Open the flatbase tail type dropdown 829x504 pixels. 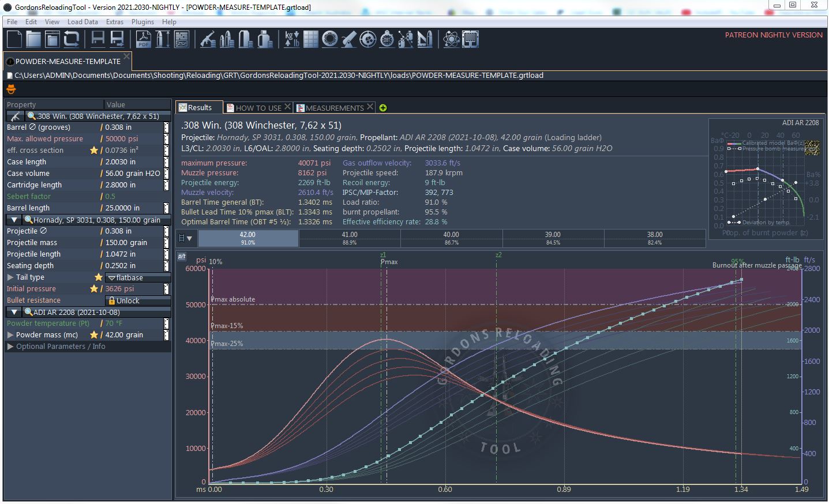138,277
